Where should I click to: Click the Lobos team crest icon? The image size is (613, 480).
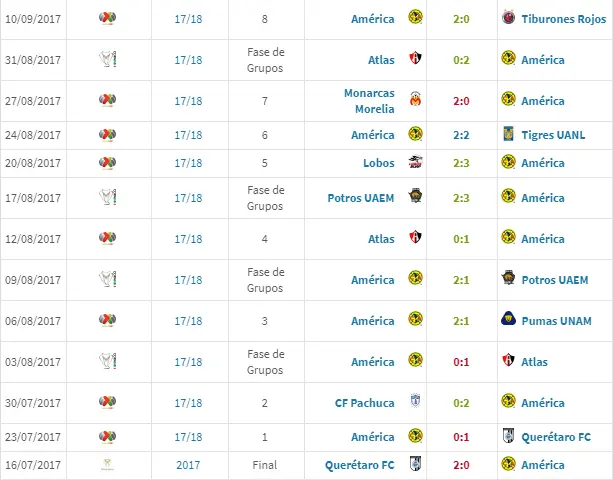tap(415, 162)
